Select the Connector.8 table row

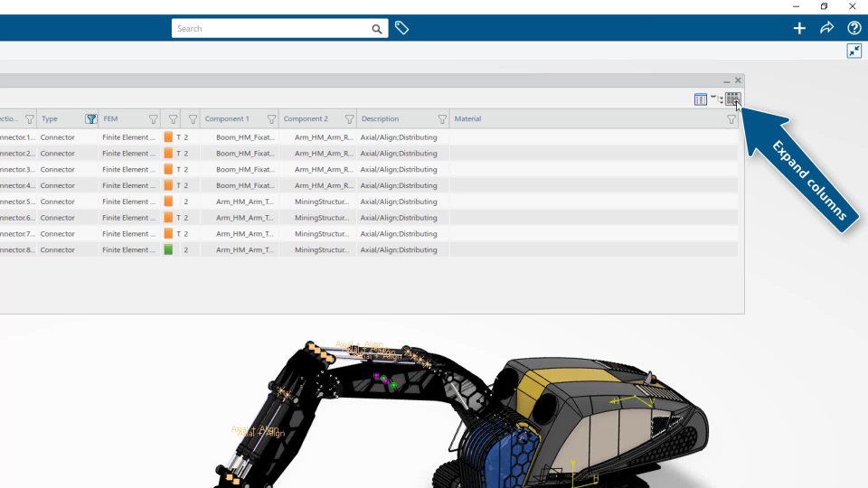pos(369,250)
